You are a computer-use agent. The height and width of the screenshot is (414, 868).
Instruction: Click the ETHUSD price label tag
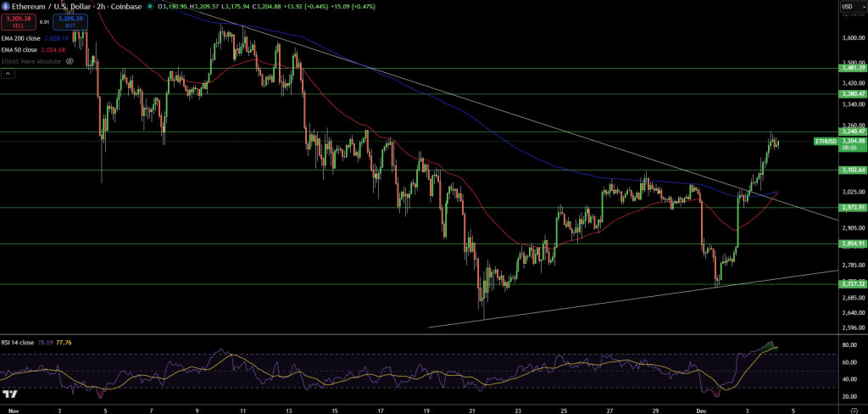(826, 142)
